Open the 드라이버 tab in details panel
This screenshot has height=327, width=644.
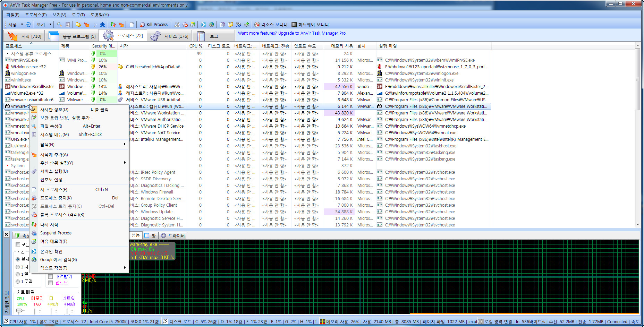pyautogui.click(x=173, y=236)
